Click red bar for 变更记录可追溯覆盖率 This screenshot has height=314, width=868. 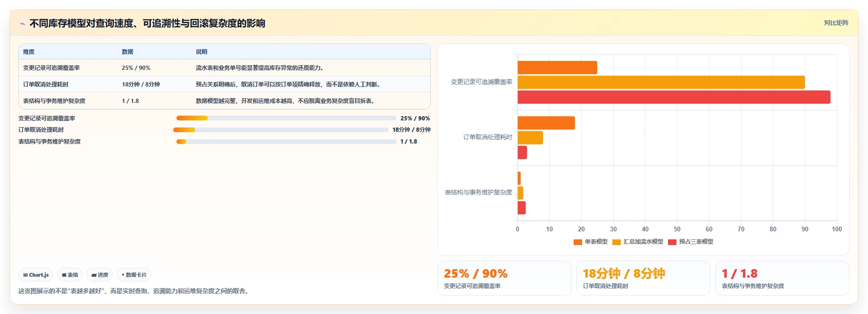pos(674,97)
